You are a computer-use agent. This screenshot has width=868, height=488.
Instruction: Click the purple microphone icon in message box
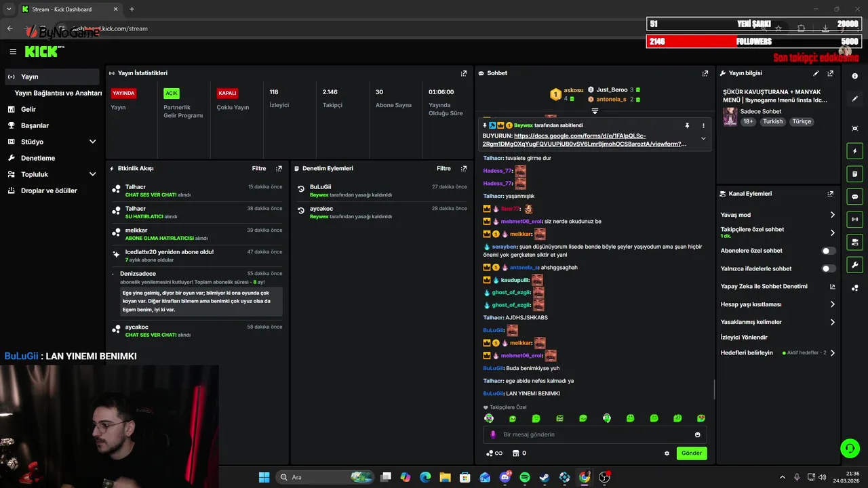coord(493,434)
